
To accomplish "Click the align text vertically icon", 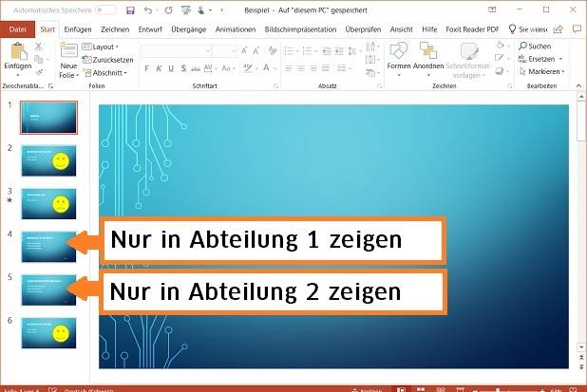I will pyautogui.click(x=370, y=60).
